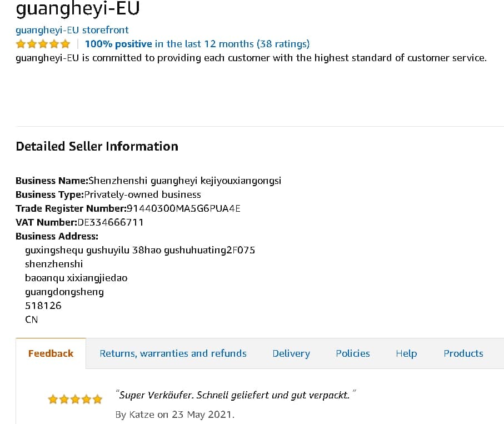Show the Products tab

[463, 353]
